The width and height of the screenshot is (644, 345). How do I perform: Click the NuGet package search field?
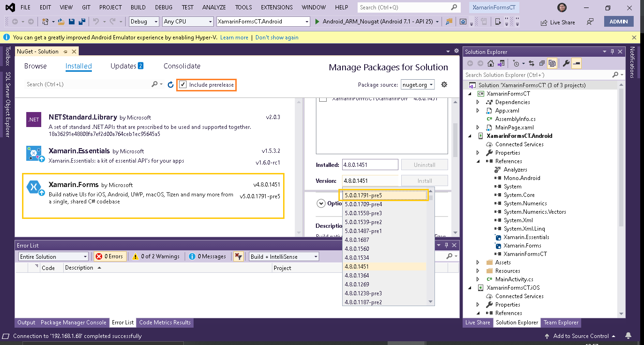tap(88, 84)
